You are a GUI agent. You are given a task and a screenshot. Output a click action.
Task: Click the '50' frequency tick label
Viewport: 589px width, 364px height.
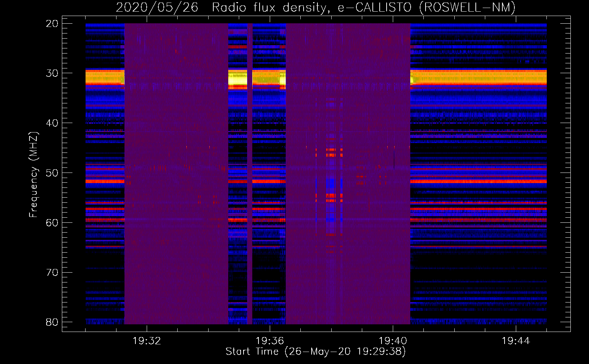[x=52, y=173]
